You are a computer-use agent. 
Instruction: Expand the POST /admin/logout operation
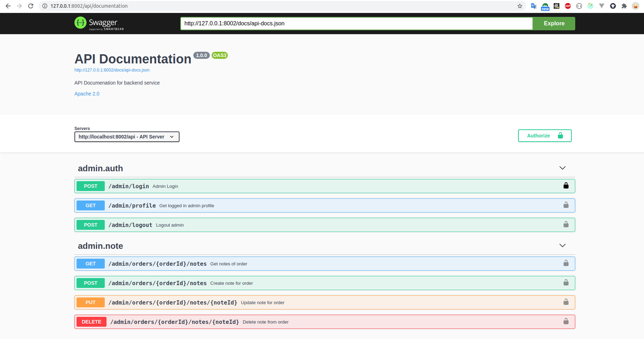point(325,225)
